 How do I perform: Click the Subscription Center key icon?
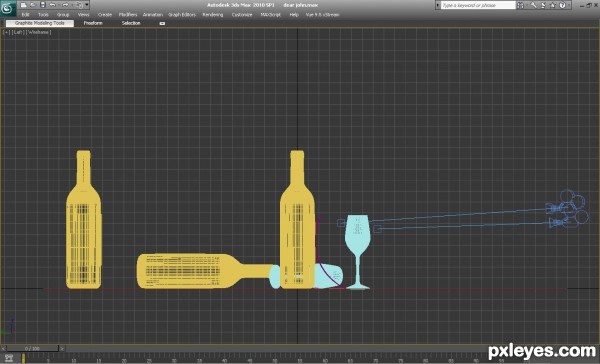(x=533, y=5)
